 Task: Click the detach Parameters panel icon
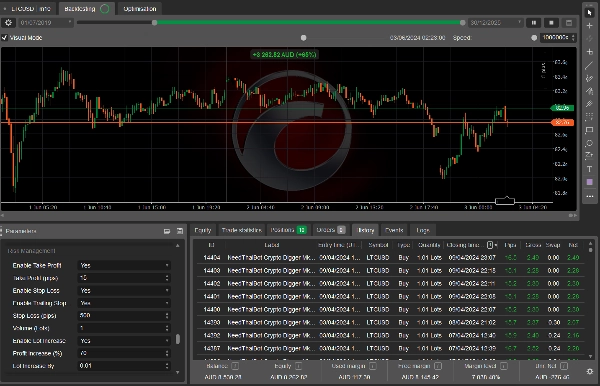[x=167, y=231]
